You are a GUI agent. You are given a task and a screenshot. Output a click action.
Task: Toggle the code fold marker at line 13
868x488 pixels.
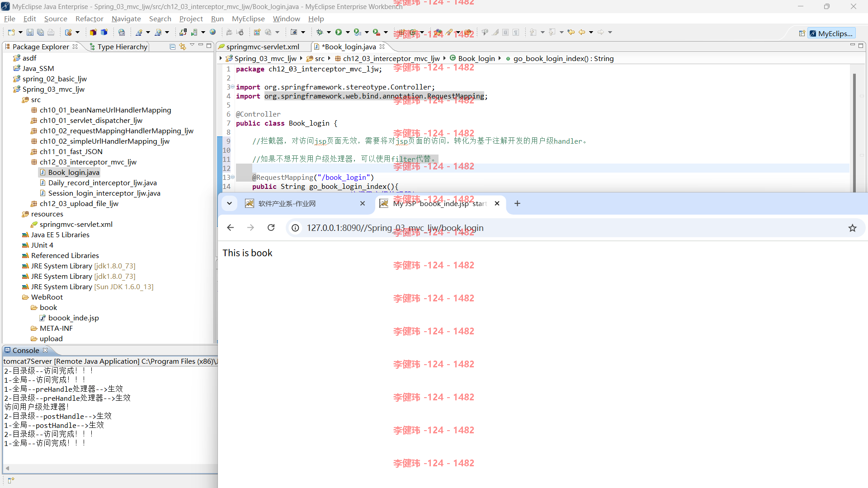(x=232, y=177)
